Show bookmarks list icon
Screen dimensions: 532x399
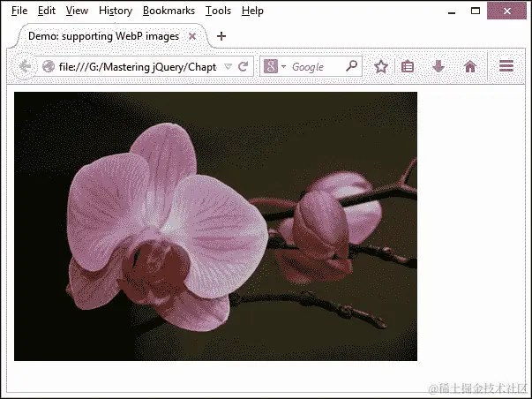(x=408, y=66)
